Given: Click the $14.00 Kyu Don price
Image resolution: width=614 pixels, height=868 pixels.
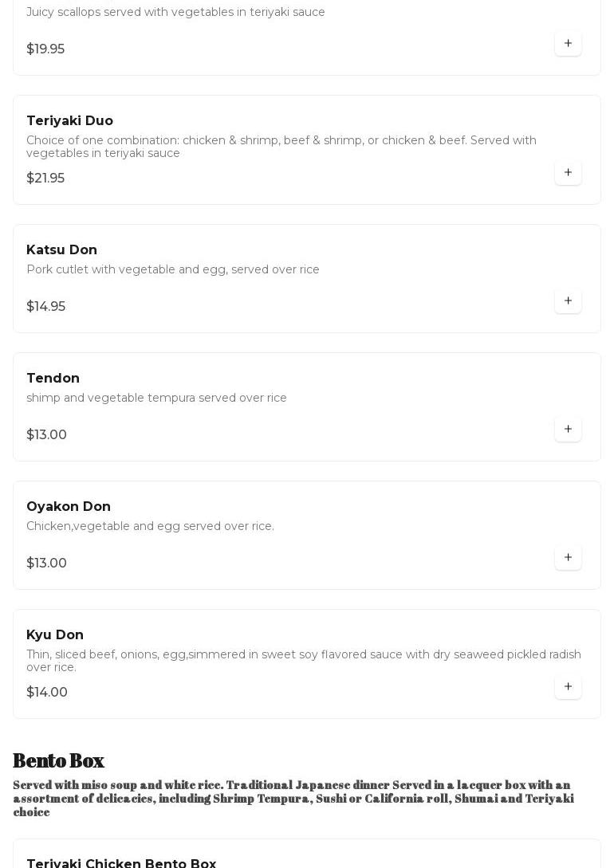Looking at the screenshot, I should coord(47,693).
